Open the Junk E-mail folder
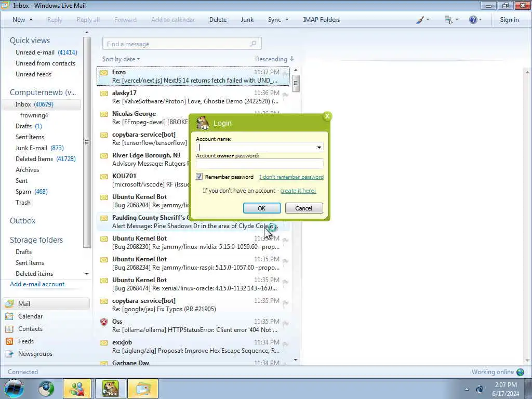Image resolution: width=532 pixels, height=399 pixels. coord(39,148)
